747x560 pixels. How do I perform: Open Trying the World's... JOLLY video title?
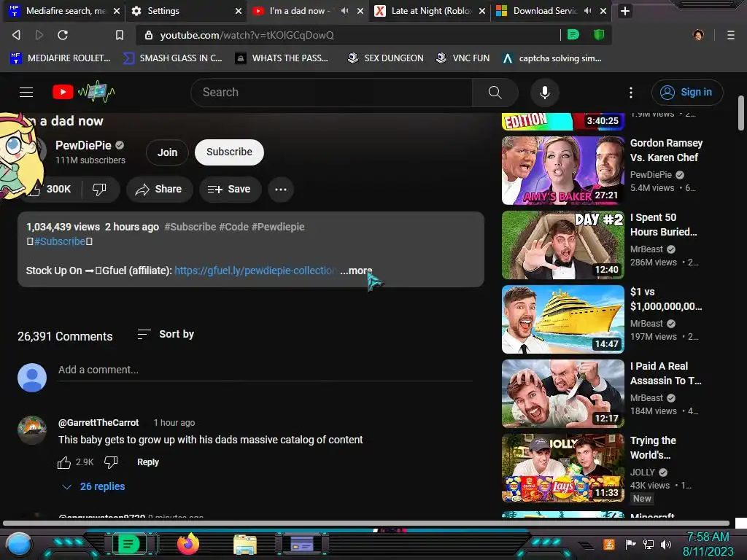click(653, 448)
